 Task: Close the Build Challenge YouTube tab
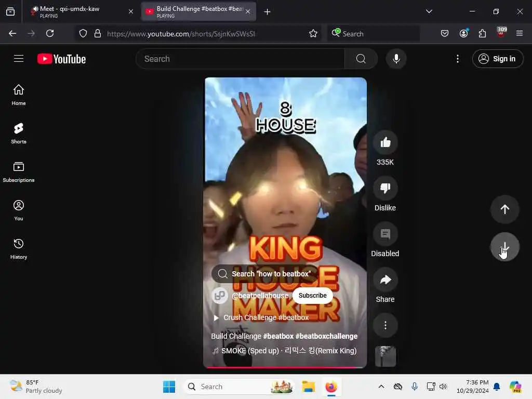point(248,11)
